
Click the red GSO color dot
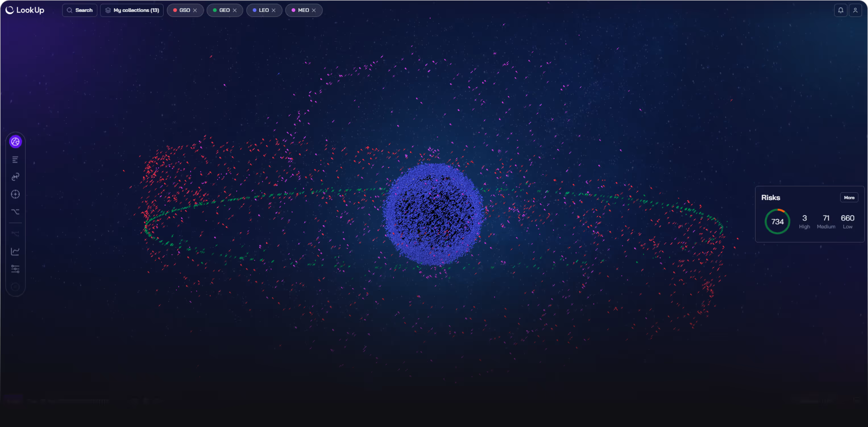coord(175,10)
